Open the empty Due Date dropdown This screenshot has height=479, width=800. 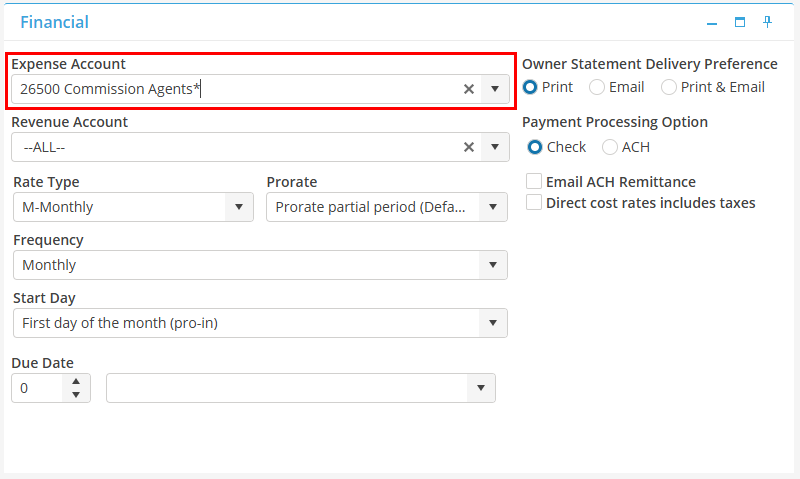480,388
